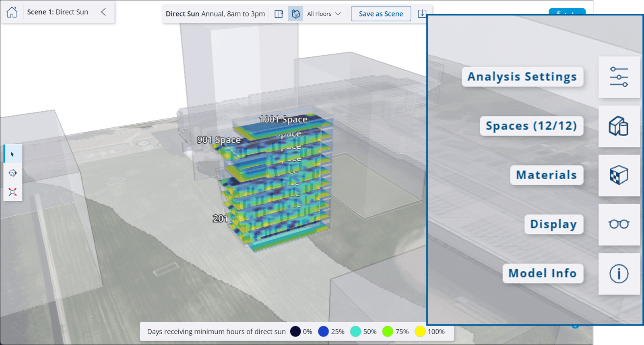This screenshot has height=345, width=644.
Task: Click the blue 25% legend swatch
Action: [324, 331]
